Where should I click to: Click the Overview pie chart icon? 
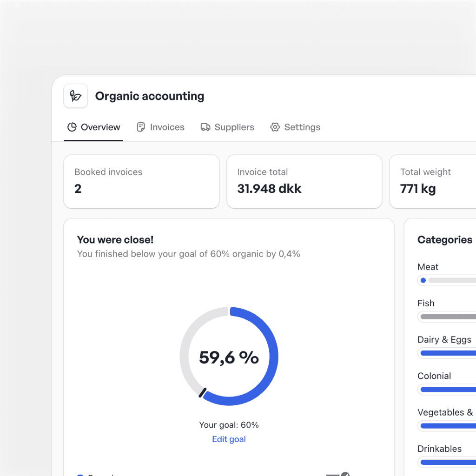point(72,127)
